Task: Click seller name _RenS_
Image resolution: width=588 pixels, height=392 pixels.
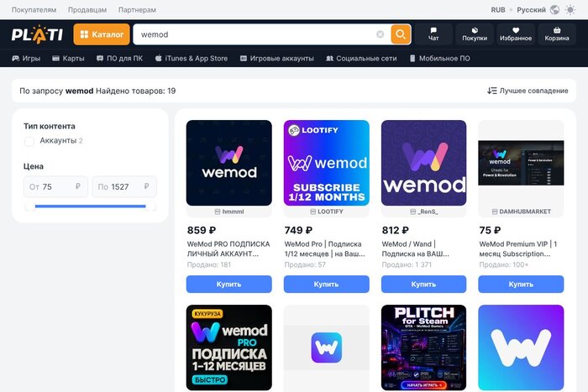Action: point(428,212)
